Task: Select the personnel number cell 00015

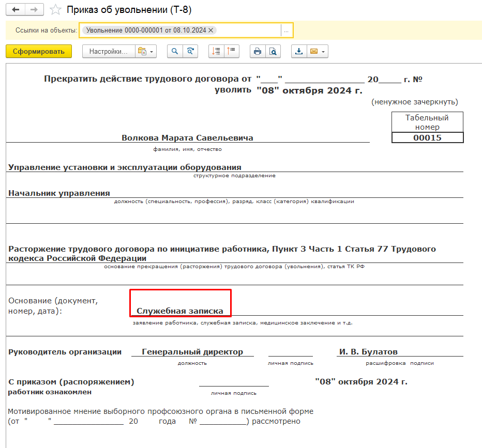Action: click(427, 137)
